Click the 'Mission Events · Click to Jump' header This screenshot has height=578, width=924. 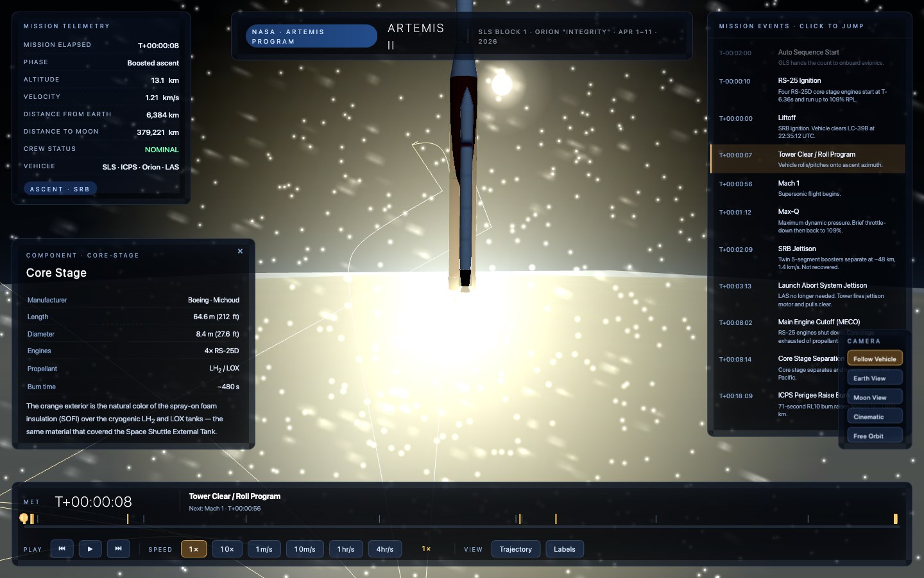pyautogui.click(x=791, y=26)
